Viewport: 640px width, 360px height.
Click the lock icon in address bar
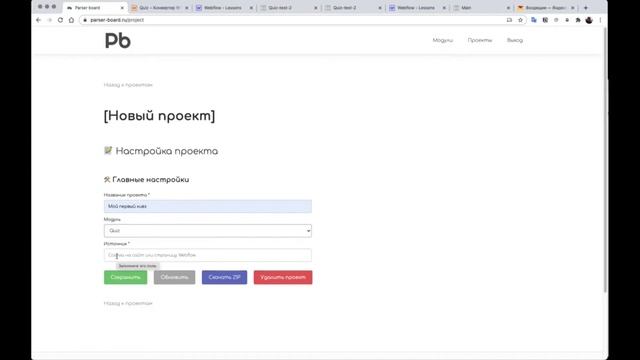(85, 20)
